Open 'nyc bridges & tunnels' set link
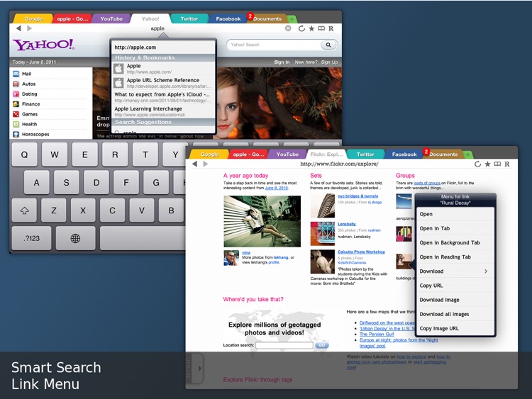Viewport: 532px width, 399px height. [358, 196]
